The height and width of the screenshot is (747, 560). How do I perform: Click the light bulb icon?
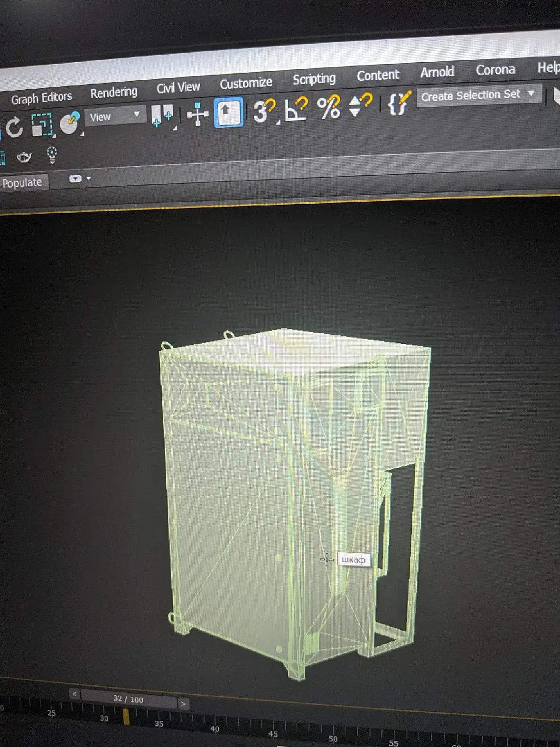tap(52, 154)
